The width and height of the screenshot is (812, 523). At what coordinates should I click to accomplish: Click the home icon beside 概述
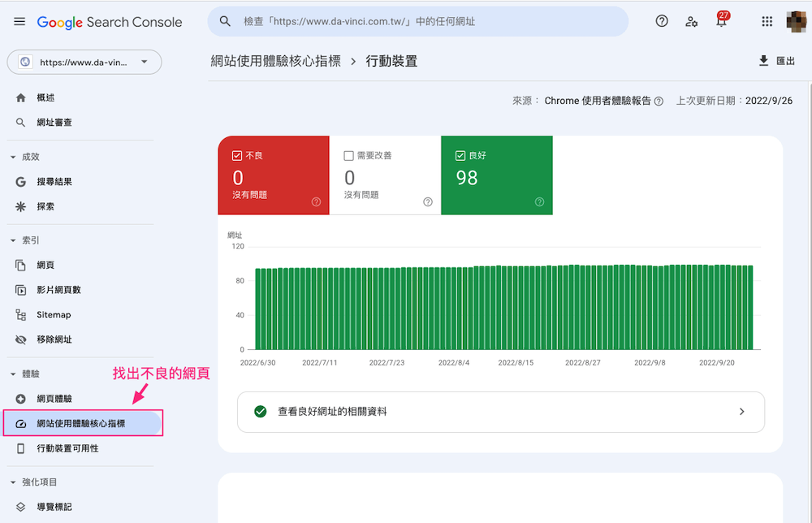tap(21, 98)
